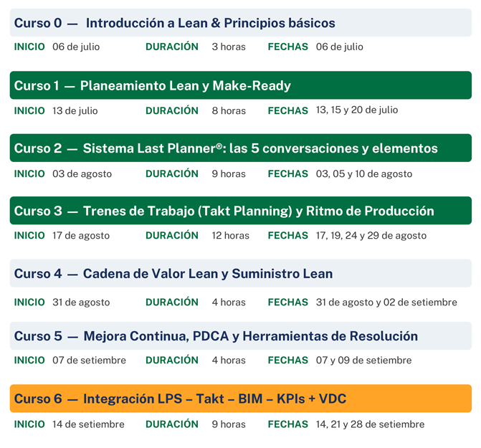This screenshot has width=481, height=448.
Task: Click dates 13, 15 y 20 de julio
Action: point(357,110)
